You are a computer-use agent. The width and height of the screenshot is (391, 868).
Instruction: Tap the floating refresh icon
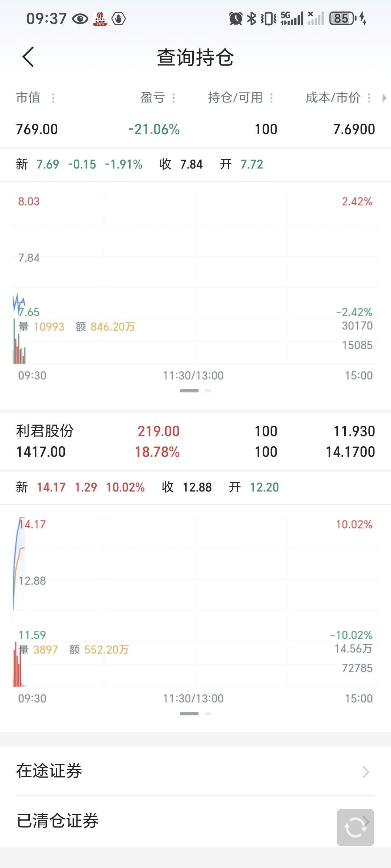[355, 827]
